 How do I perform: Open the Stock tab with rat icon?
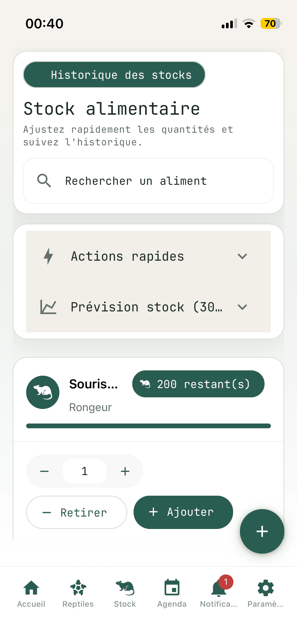tap(125, 588)
